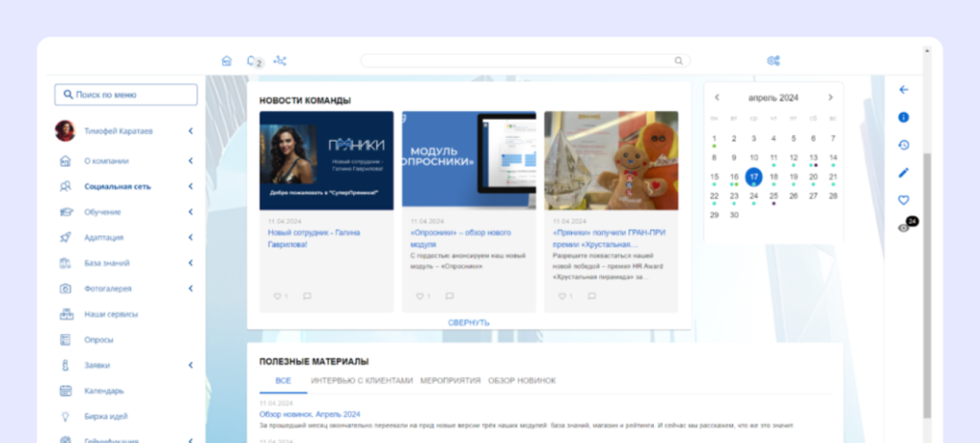Click the pencil edit icon
The height and width of the screenshot is (443, 980).
pyautogui.click(x=903, y=172)
